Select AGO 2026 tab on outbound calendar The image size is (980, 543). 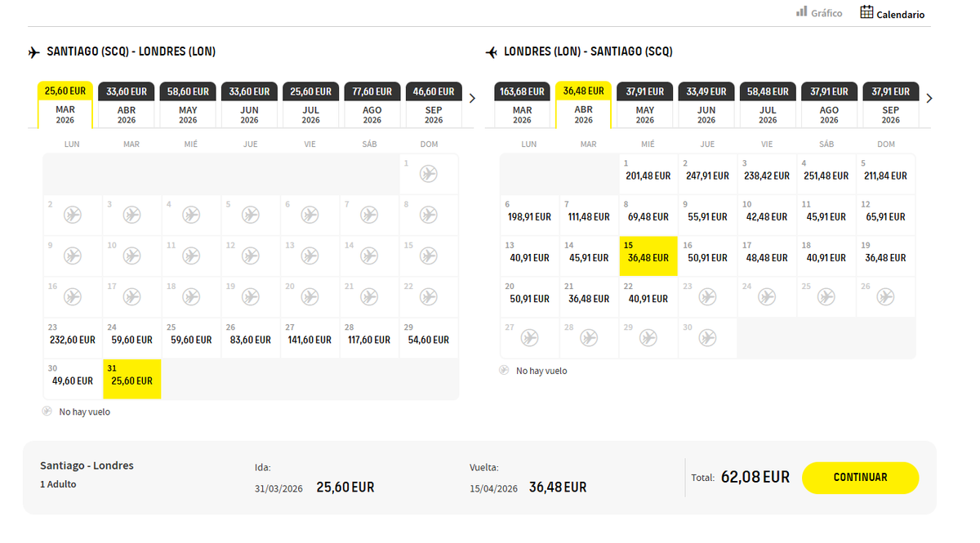pyautogui.click(x=372, y=105)
